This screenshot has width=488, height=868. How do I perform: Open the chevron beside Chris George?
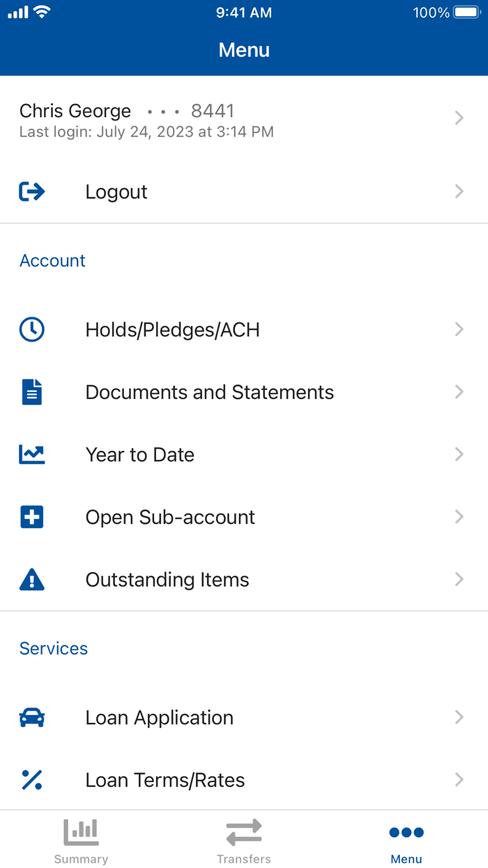(x=459, y=118)
